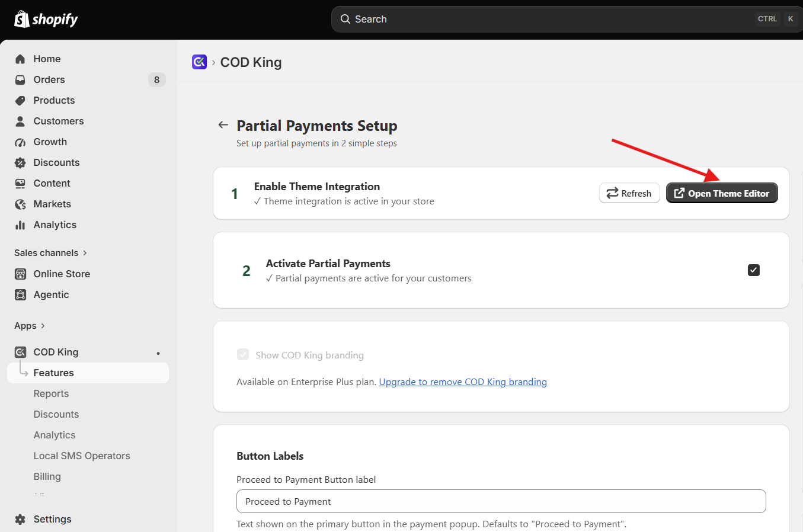Screen dimensions: 803x532
Task: Click the COD King sidebar app icon
Action: click(20, 352)
